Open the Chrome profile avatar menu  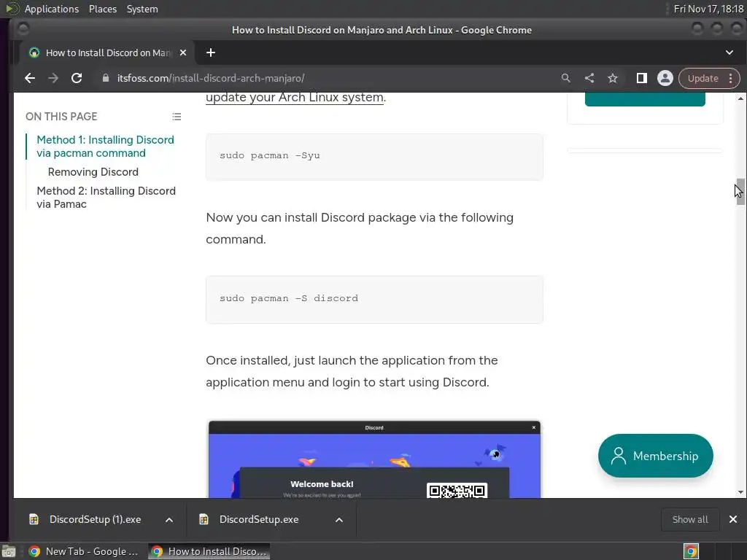coord(665,78)
